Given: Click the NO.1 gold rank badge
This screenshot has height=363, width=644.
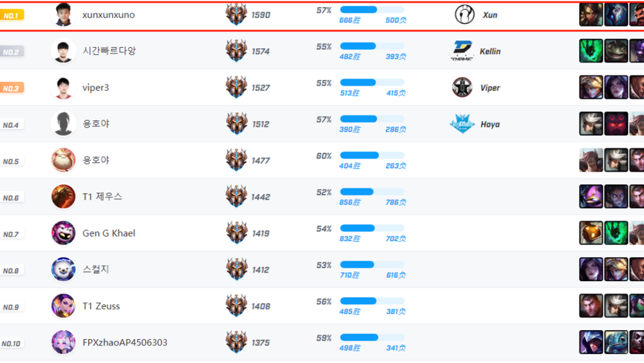Looking at the screenshot, I should tap(12, 15).
